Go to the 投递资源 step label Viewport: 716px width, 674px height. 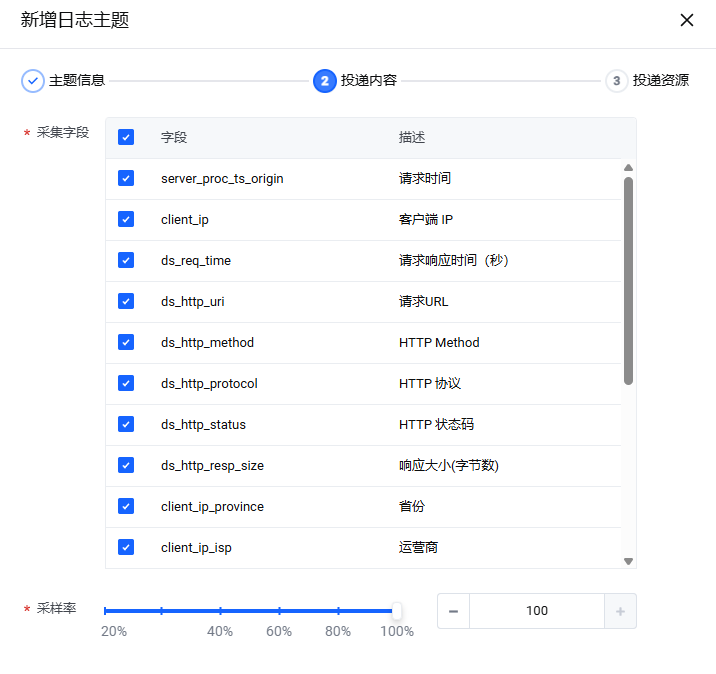point(660,81)
